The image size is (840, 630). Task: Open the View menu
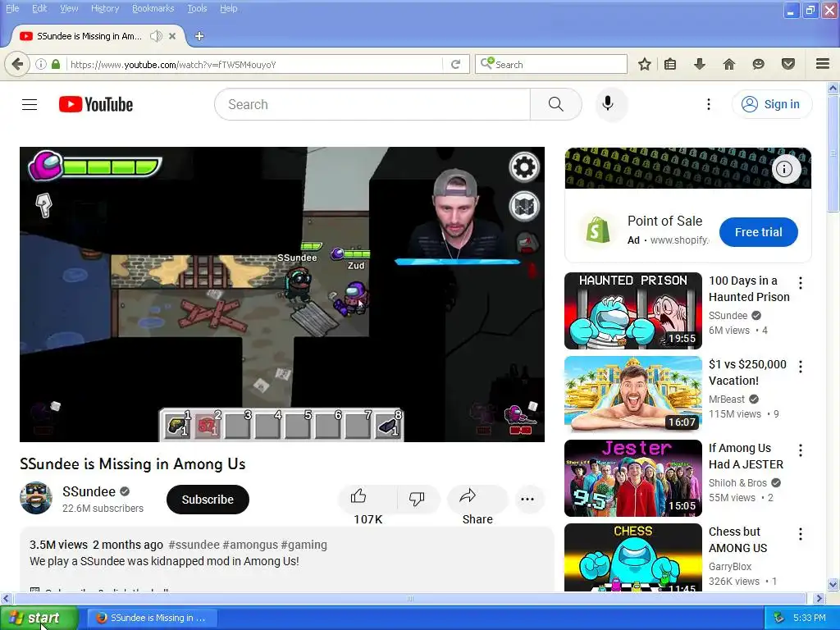pyautogui.click(x=69, y=8)
